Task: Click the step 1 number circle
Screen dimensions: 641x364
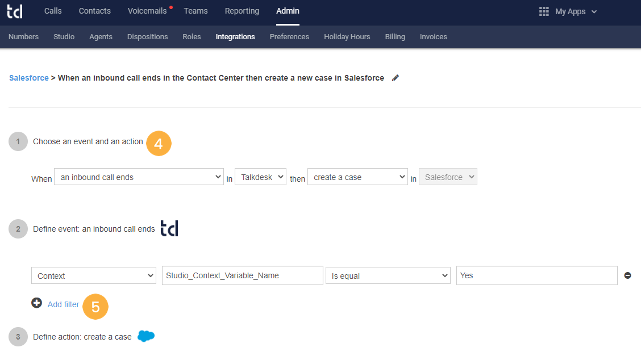Action: tap(18, 141)
